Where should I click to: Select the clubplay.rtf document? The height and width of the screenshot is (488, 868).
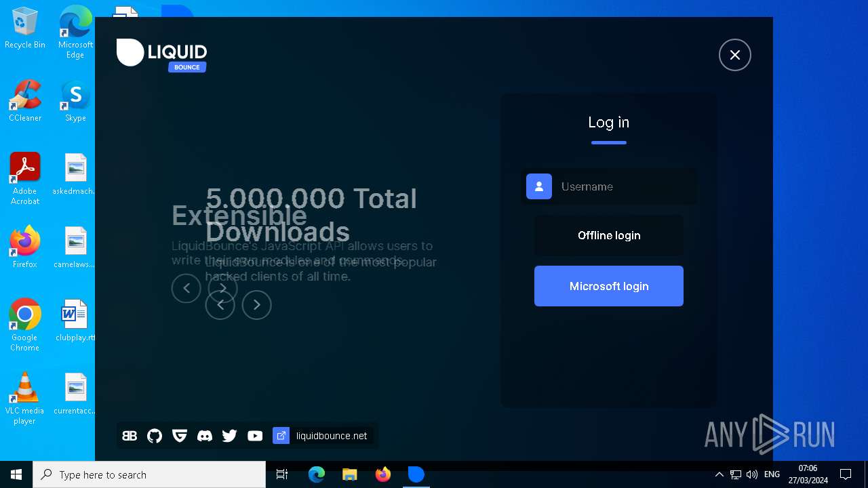(x=75, y=321)
